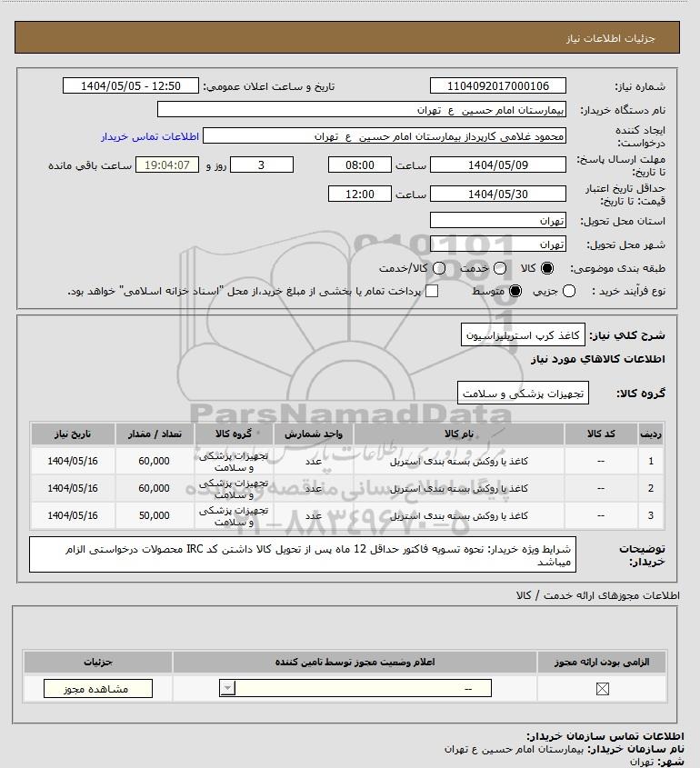This screenshot has height=768, width=700.
Task: Click delivery city field تهران
Action: coord(497,244)
